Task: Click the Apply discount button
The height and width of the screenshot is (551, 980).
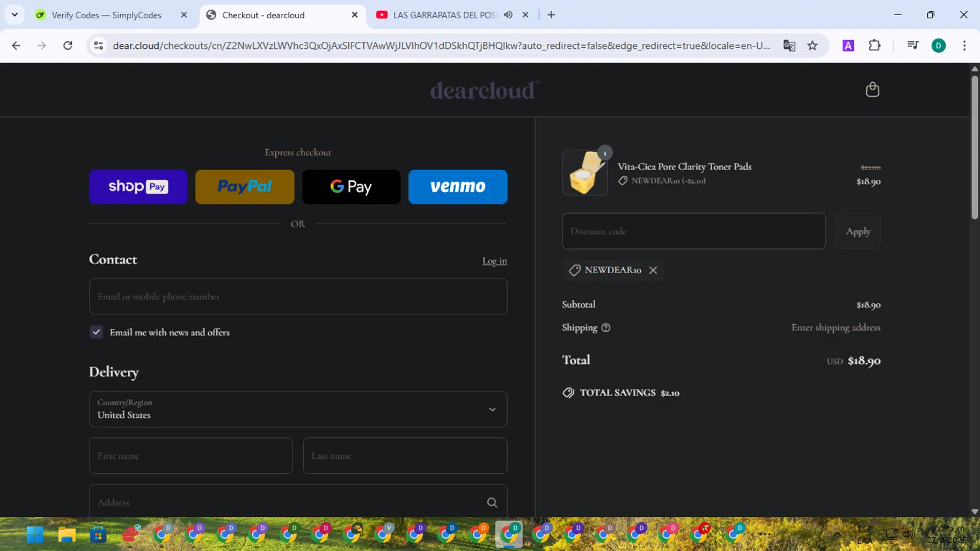Action: point(858,231)
